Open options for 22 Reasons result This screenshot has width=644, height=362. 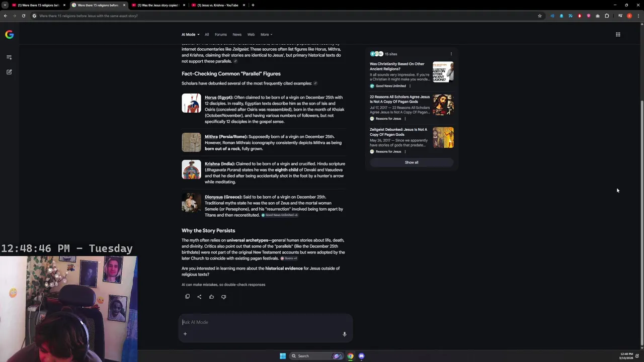405,119
